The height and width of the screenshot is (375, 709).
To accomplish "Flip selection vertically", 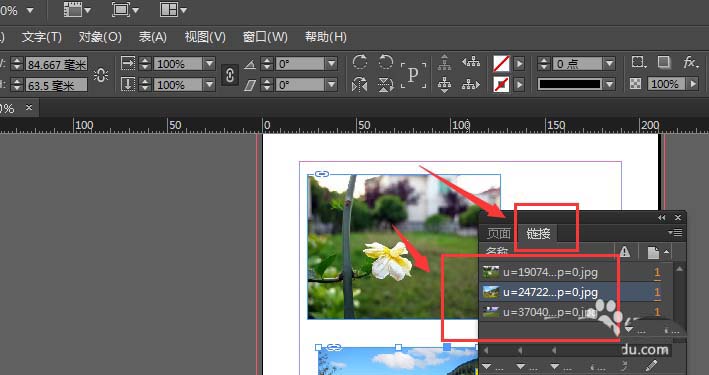I will click(386, 85).
